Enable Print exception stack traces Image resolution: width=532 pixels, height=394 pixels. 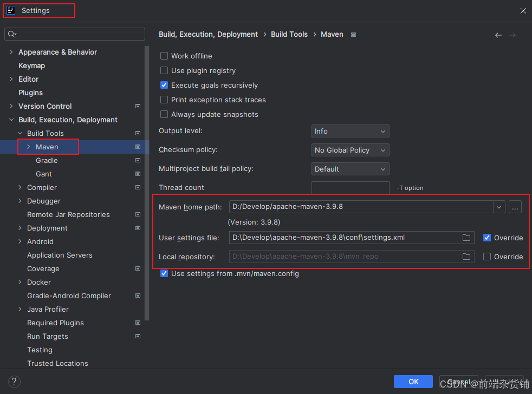tap(164, 100)
